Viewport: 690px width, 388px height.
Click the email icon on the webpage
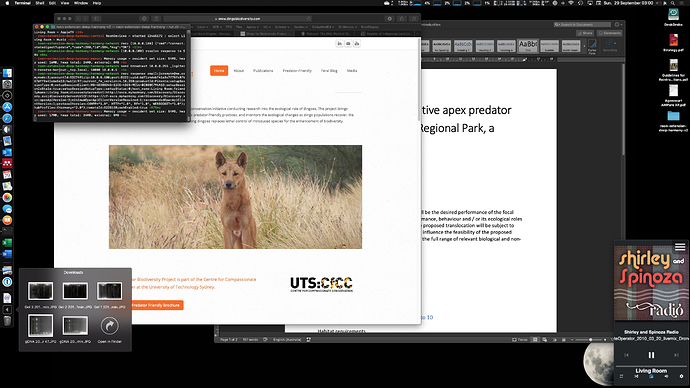click(x=348, y=43)
